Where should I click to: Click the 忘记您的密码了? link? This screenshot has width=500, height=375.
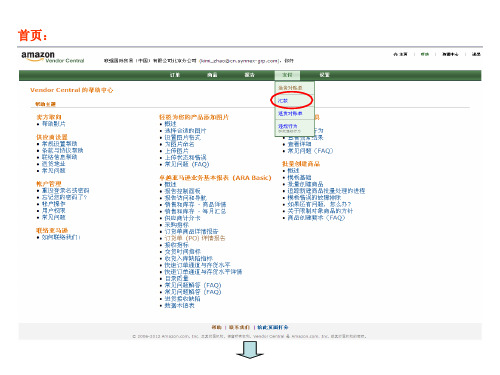click(x=64, y=197)
